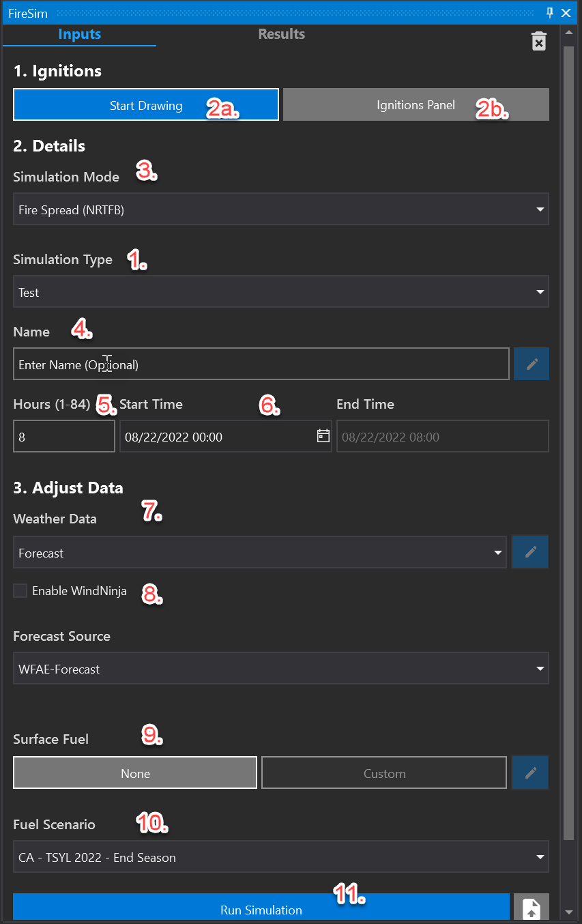Image resolution: width=582 pixels, height=924 pixels.
Task: Click the pencil icon beside Surface Fuel
Action: click(x=531, y=773)
